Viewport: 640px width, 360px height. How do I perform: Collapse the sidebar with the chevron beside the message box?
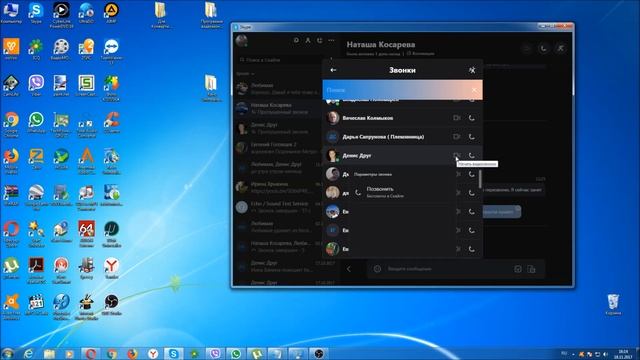[349, 269]
